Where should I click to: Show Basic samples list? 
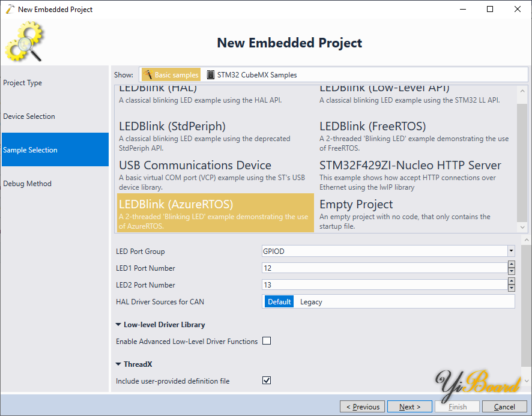click(171, 74)
